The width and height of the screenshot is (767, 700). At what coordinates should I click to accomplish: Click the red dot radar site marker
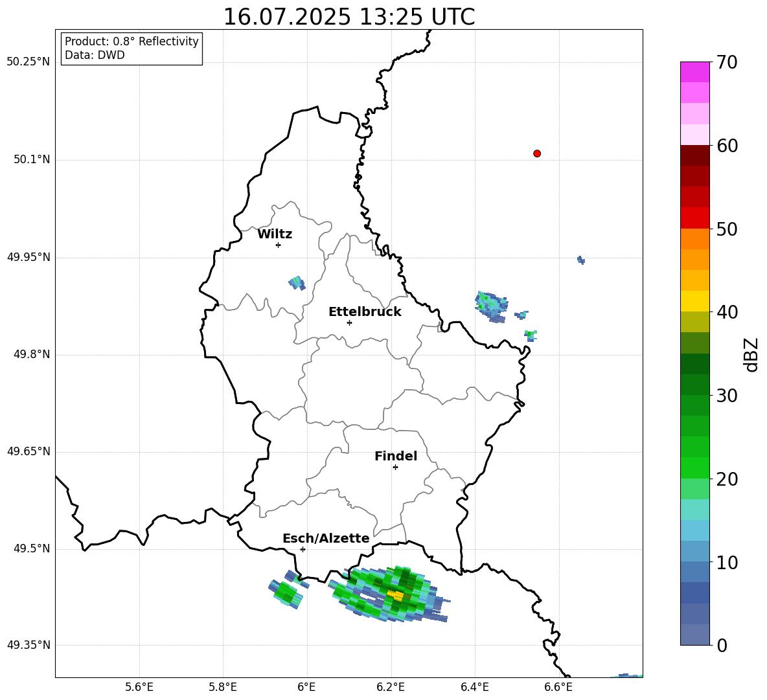pyautogui.click(x=537, y=153)
